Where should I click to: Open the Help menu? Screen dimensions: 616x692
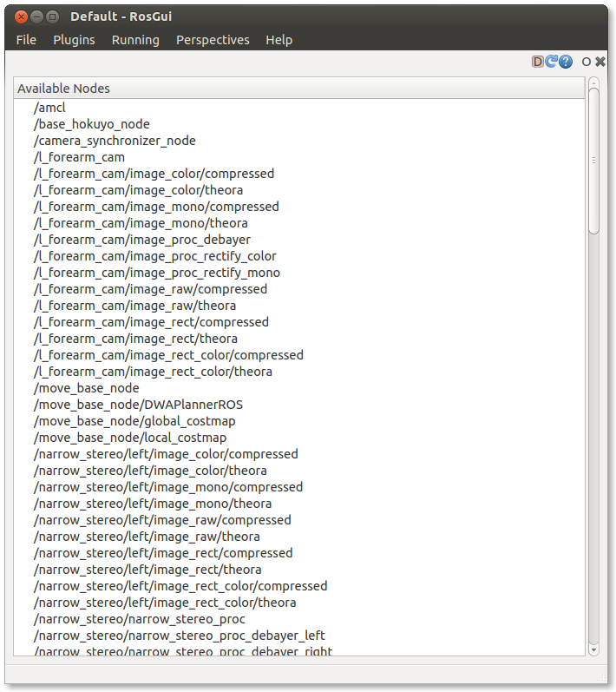(279, 40)
